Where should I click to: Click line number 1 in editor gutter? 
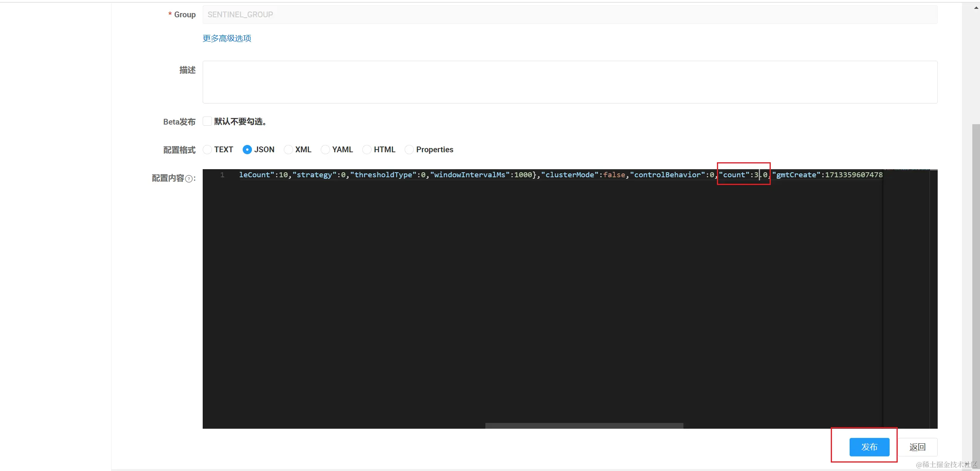coord(222,175)
